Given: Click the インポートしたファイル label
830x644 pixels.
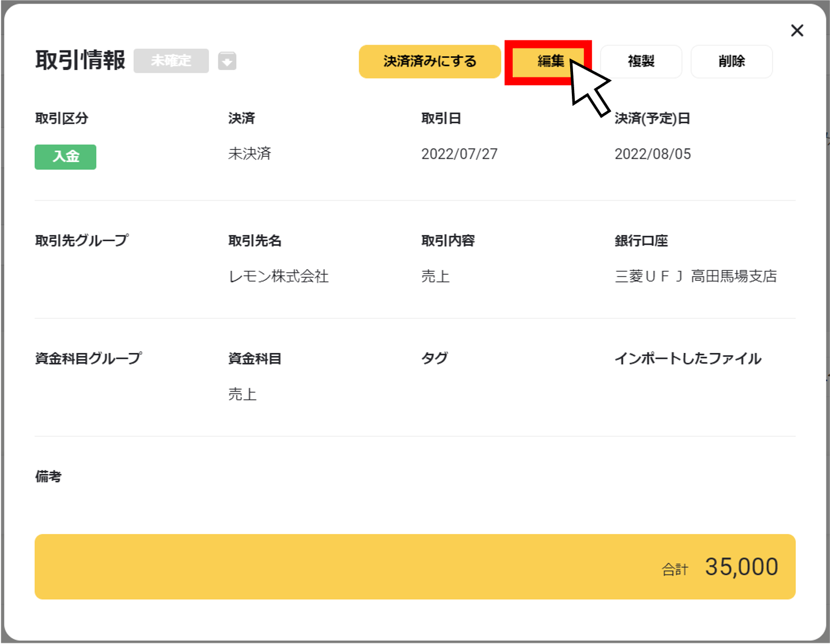Looking at the screenshot, I should pyautogui.click(x=688, y=359).
